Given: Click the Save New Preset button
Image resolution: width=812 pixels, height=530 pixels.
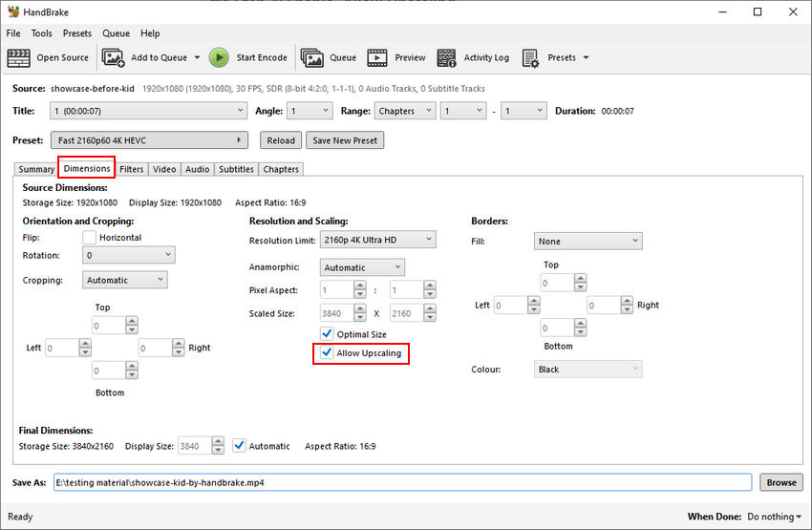Looking at the screenshot, I should pos(345,140).
